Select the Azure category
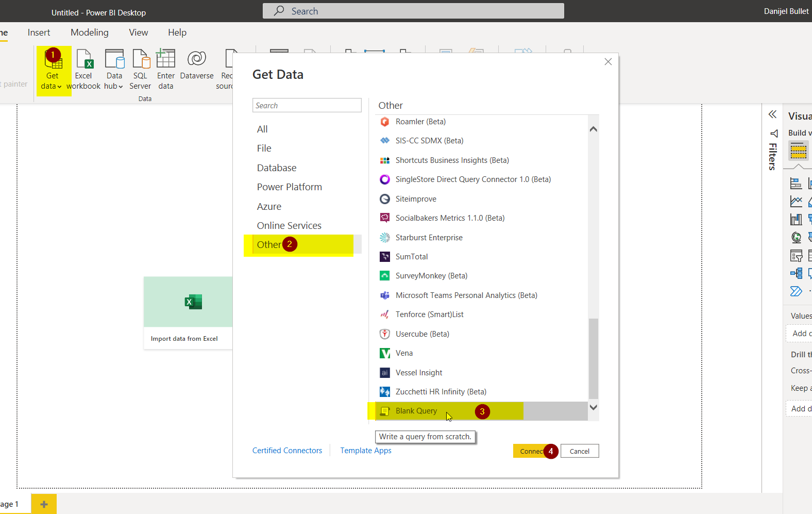This screenshot has width=812, height=514. coord(269,206)
